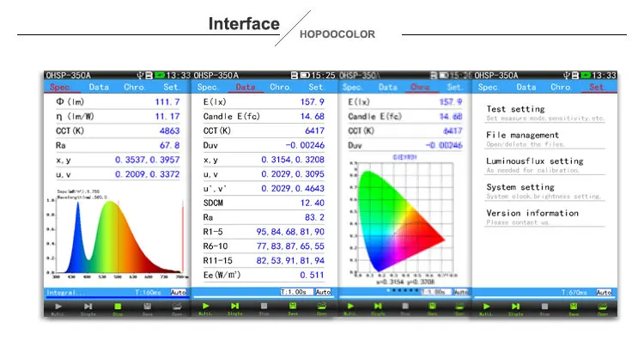The image size is (644, 340).
Task: Tap the Open folder icon on Chro screen
Action: (x=459, y=306)
